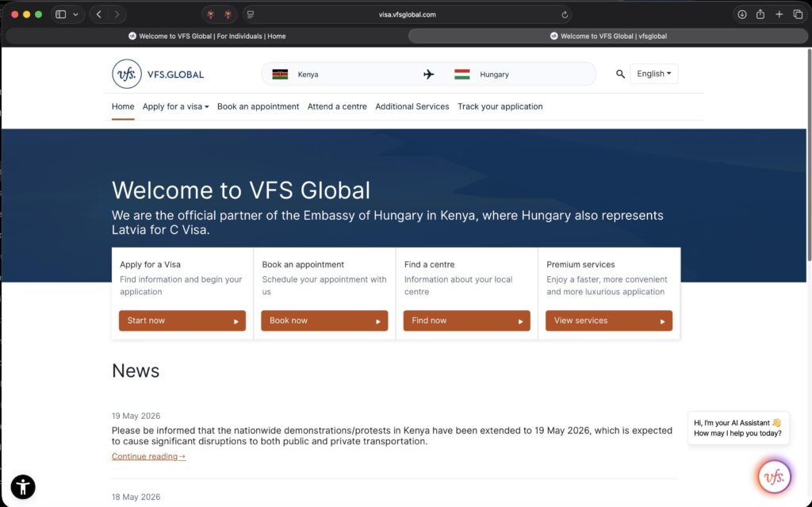Click the News heading
Screen dimensions: 812x507
click(136, 371)
